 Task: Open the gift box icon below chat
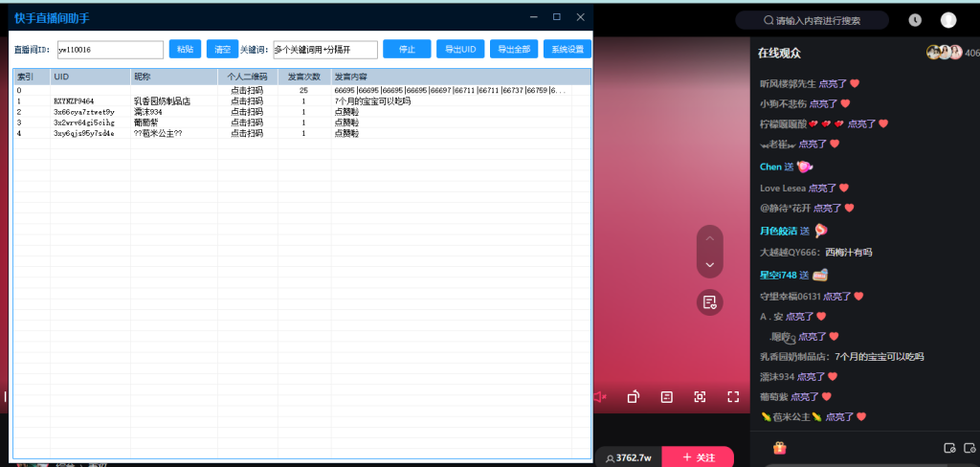point(779,447)
